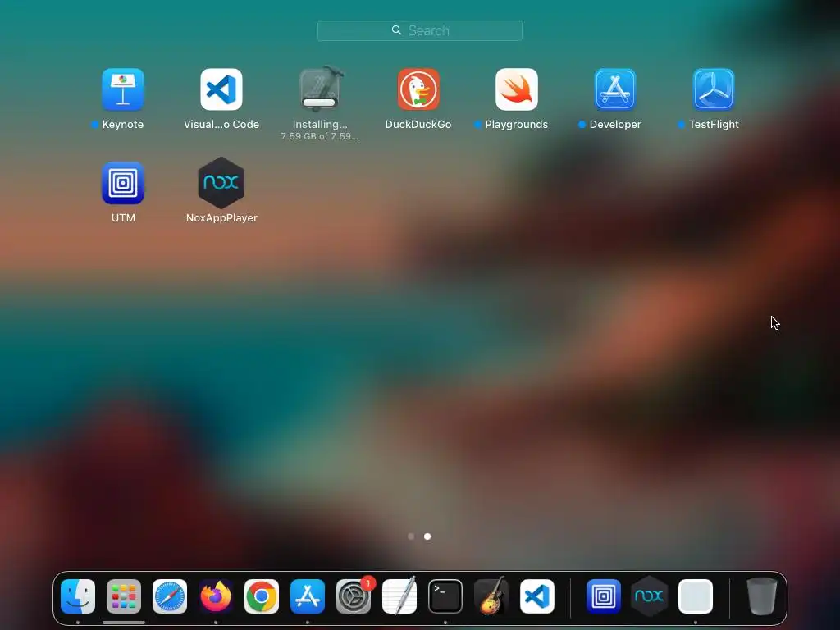Viewport: 840px width, 630px height.
Task: Click the Launchpad icon in the Dock
Action: (x=124, y=596)
